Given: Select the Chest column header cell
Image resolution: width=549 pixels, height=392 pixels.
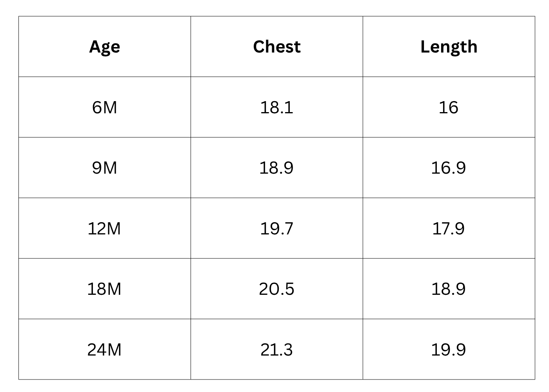Looking at the screenshot, I should pyautogui.click(x=276, y=47).
